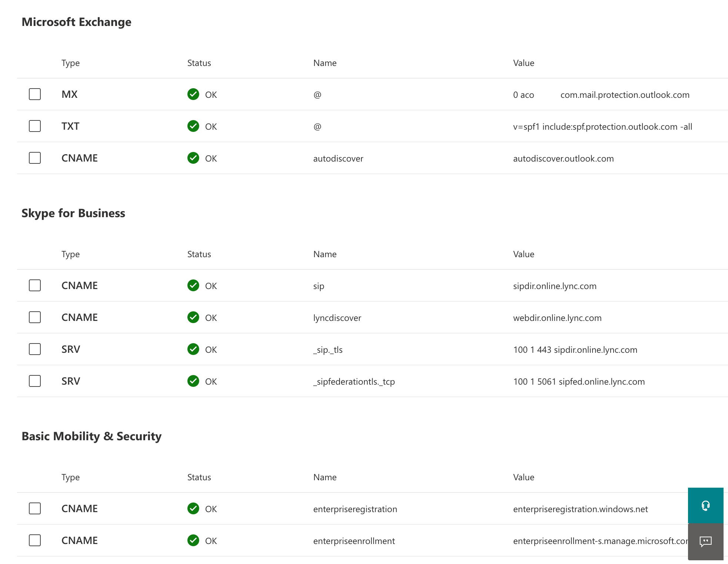728x564 pixels.
Task: Open the headset help support button
Action: [x=705, y=505]
